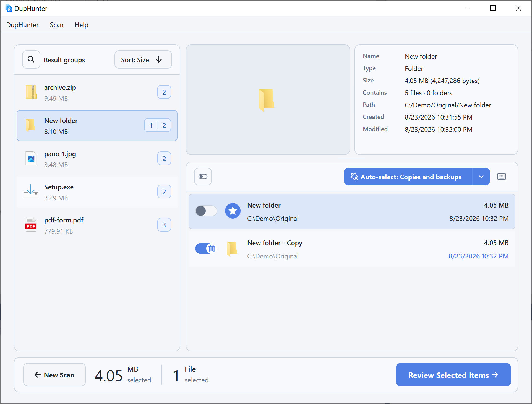Click the count badge 3 on pdf-form.pdf
The width and height of the screenshot is (532, 404).
pos(164,225)
